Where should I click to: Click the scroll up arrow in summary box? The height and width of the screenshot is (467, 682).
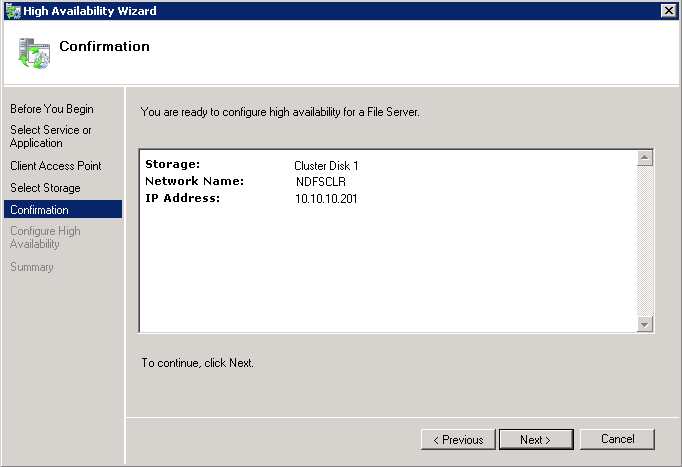(x=645, y=158)
